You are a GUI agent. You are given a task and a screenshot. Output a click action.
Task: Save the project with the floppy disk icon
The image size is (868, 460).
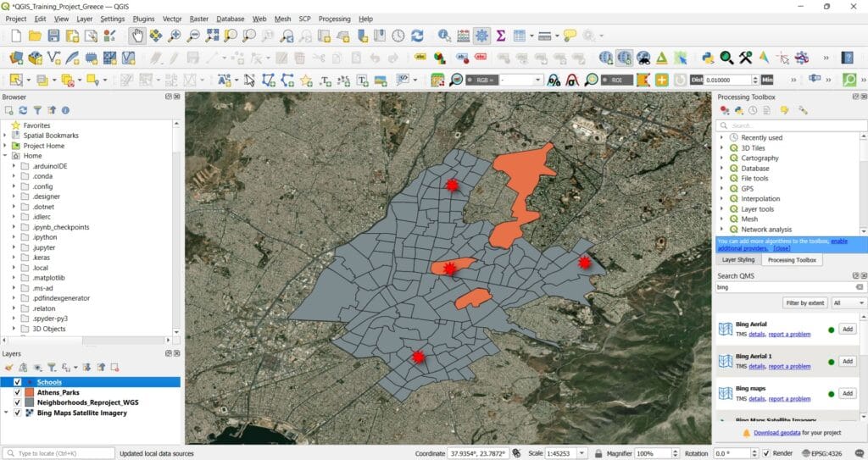pos(53,36)
